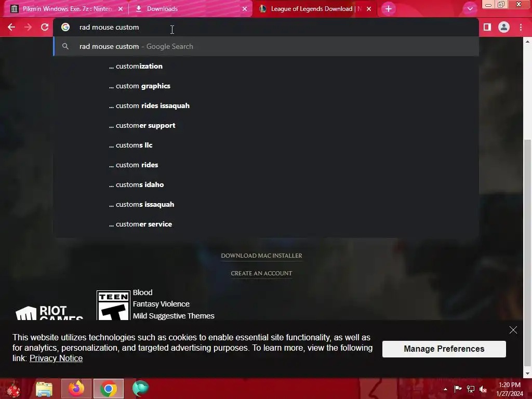The image size is (532, 399).
Task: Choose the 'customs llc' suggestion
Action: (266, 145)
